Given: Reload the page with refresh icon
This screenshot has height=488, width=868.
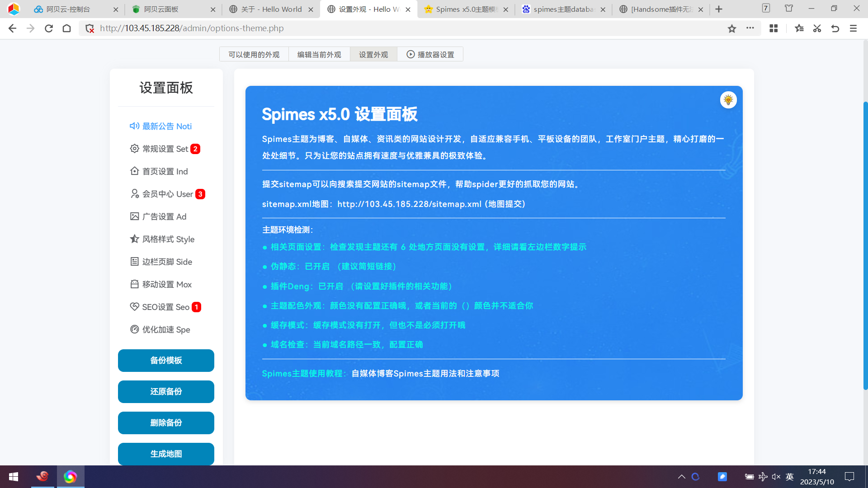Looking at the screenshot, I should coord(49,28).
